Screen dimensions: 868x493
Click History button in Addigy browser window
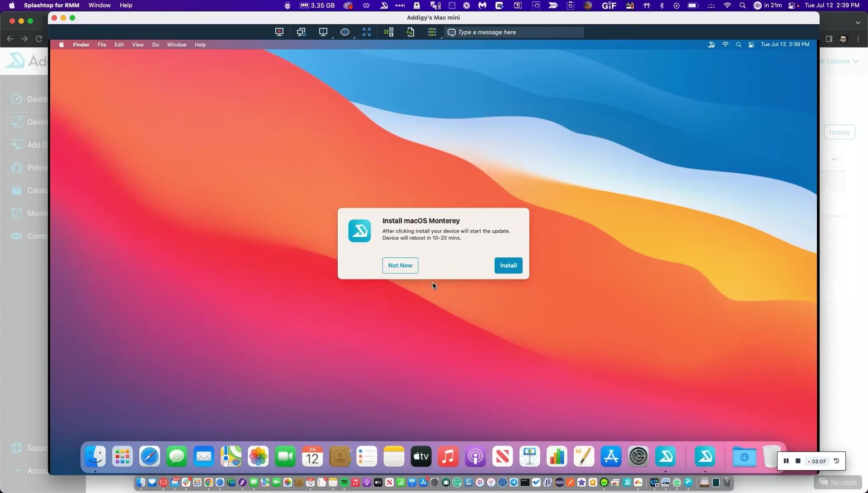coord(840,133)
